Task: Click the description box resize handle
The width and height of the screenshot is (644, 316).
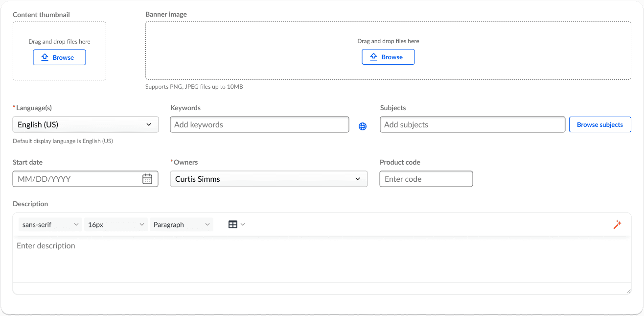Action: (x=628, y=292)
